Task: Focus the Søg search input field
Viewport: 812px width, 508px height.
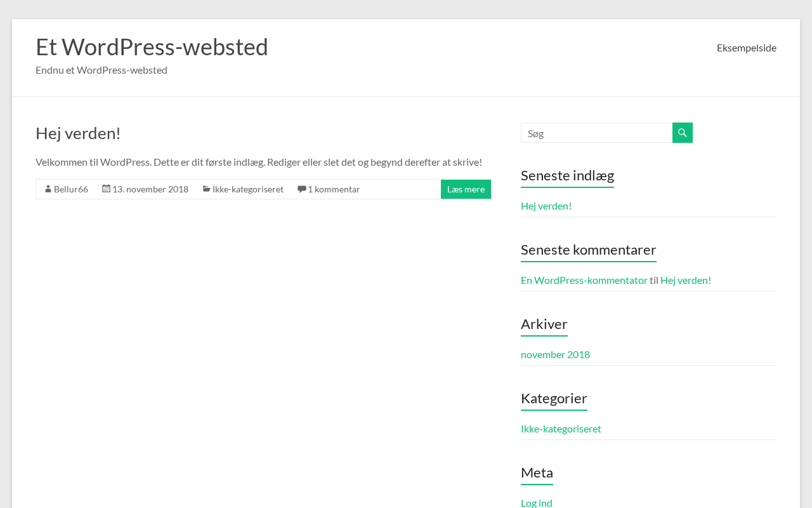Action: tap(596, 133)
